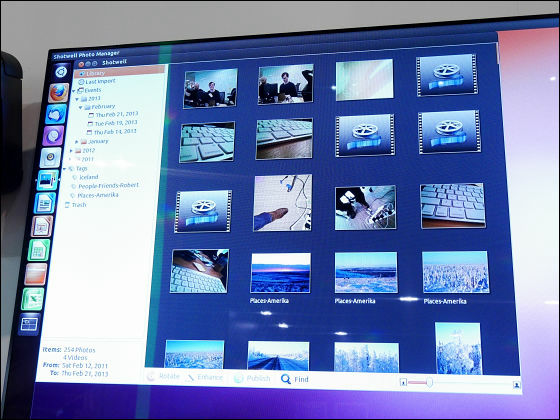The image size is (560, 420).
Task: Open LibreOffice Writer from the launcher
Action: click(x=45, y=203)
